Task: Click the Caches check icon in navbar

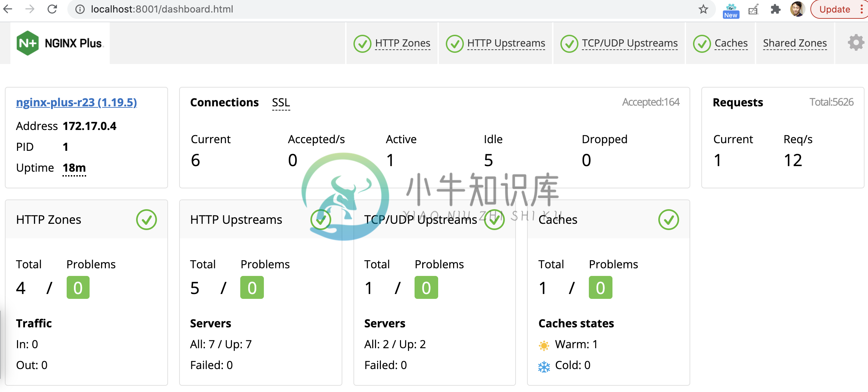Action: tap(702, 44)
